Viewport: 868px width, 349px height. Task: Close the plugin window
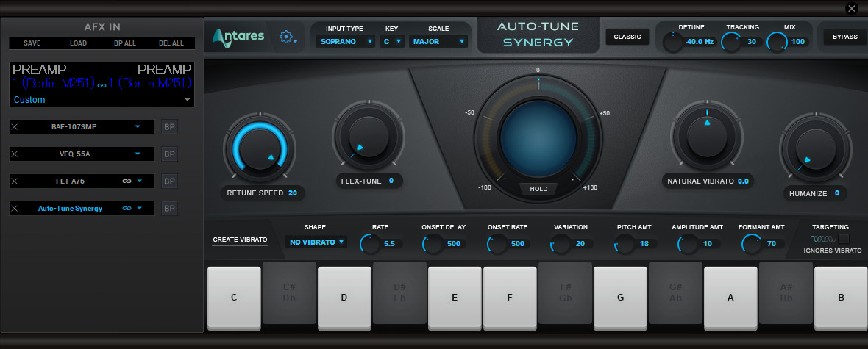[851, 8]
